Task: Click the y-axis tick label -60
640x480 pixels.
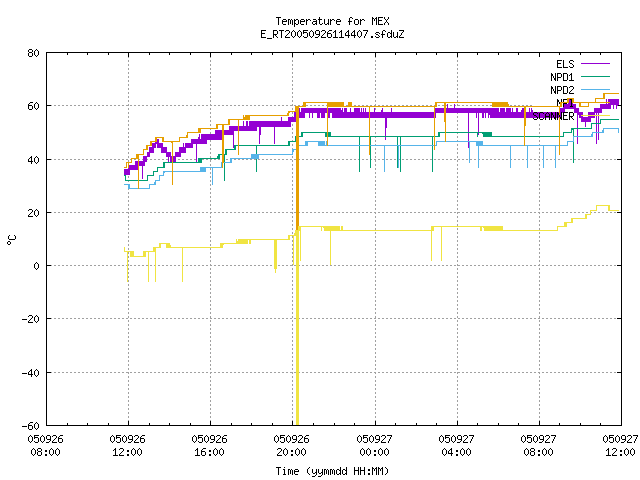Action: coord(31,426)
